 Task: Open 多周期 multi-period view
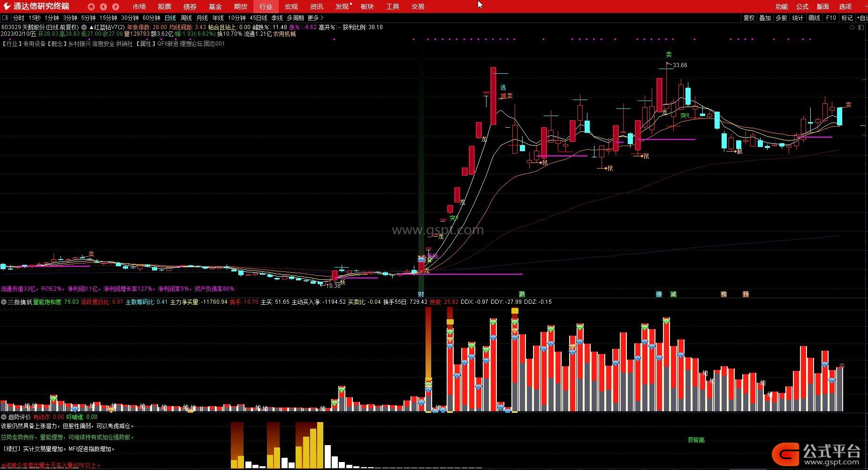click(x=295, y=18)
